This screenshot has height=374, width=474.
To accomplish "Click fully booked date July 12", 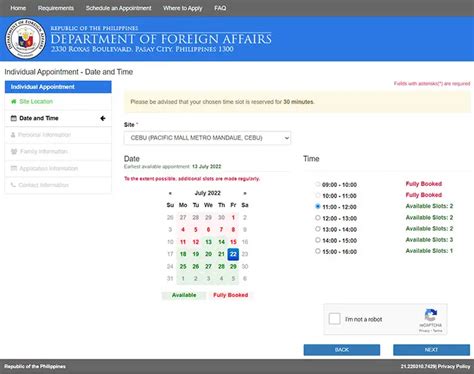I will point(196,242).
